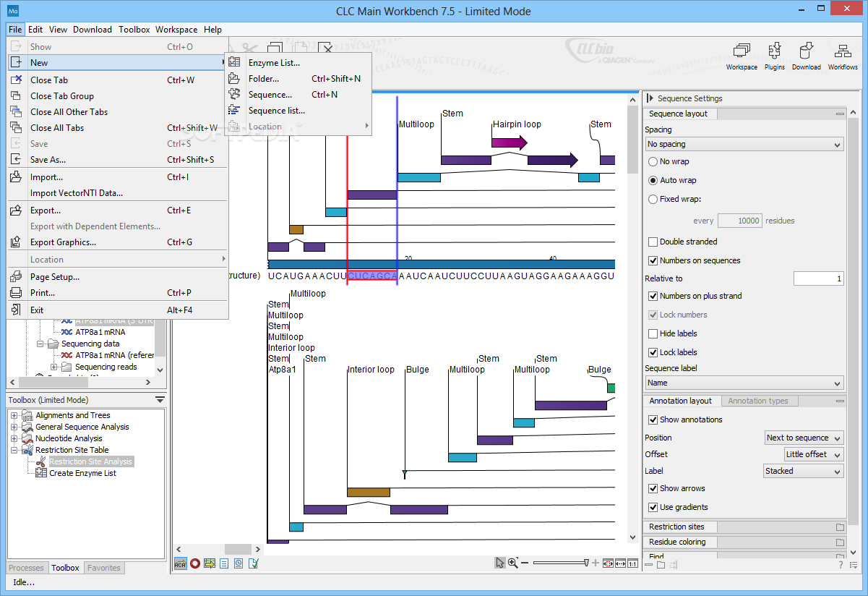Toggle the Lock labels checkbox
This screenshot has width=868, height=596.
point(653,352)
